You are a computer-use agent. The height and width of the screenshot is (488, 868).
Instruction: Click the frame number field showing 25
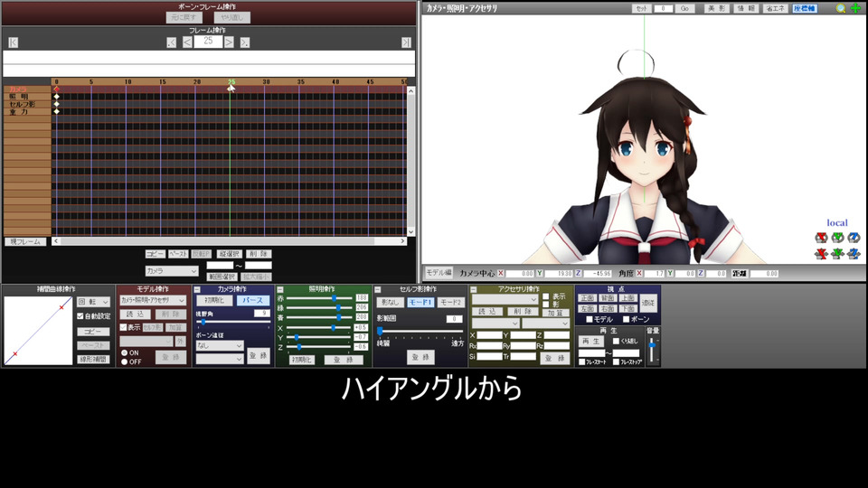tap(208, 42)
